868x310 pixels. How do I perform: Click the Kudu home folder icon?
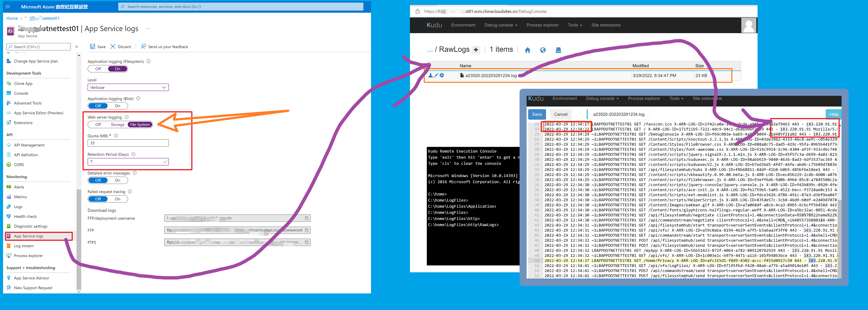[527, 50]
